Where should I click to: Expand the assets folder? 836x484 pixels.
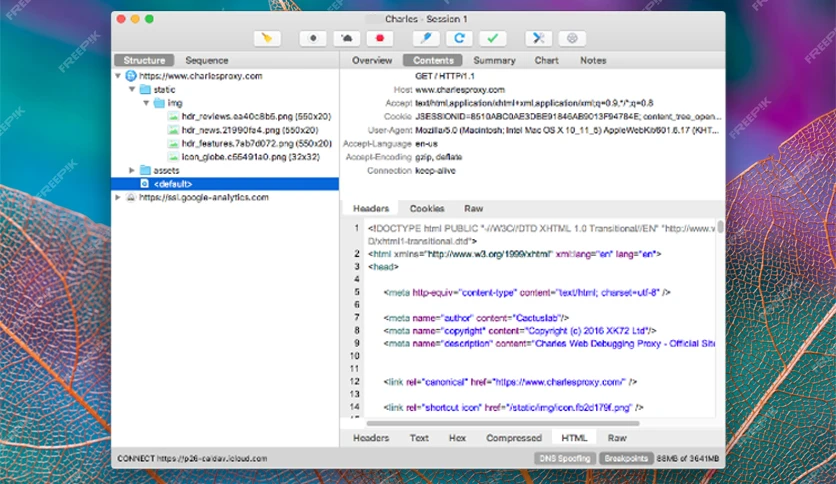point(132,170)
